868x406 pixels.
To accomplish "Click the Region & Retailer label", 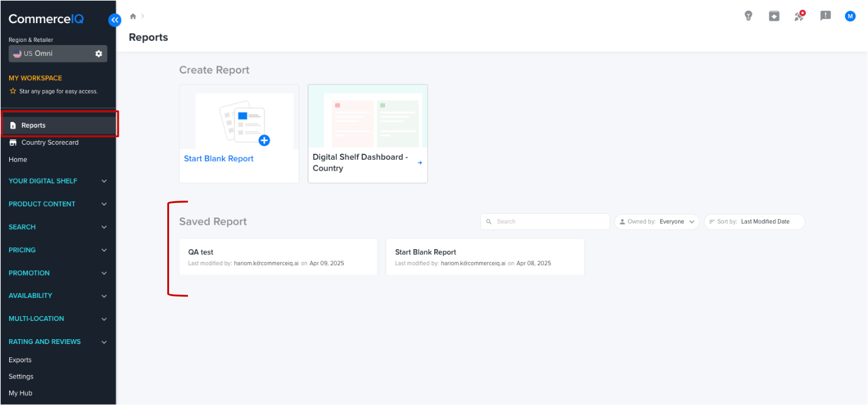I will pyautogui.click(x=31, y=40).
